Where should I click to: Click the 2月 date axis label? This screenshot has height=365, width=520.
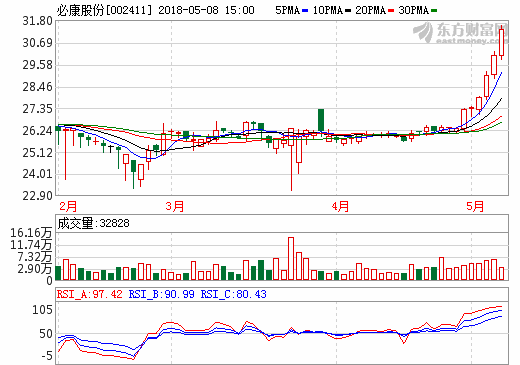68,206
